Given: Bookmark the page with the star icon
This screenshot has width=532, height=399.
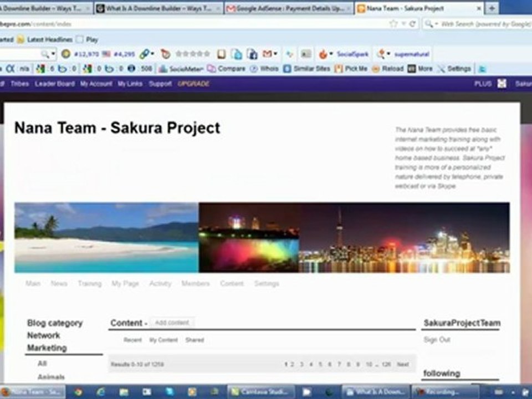Looking at the screenshot, I should [x=393, y=23].
